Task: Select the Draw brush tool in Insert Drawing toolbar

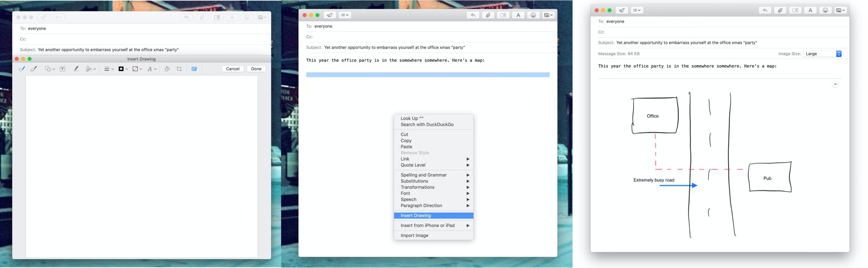Action: click(x=34, y=69)
